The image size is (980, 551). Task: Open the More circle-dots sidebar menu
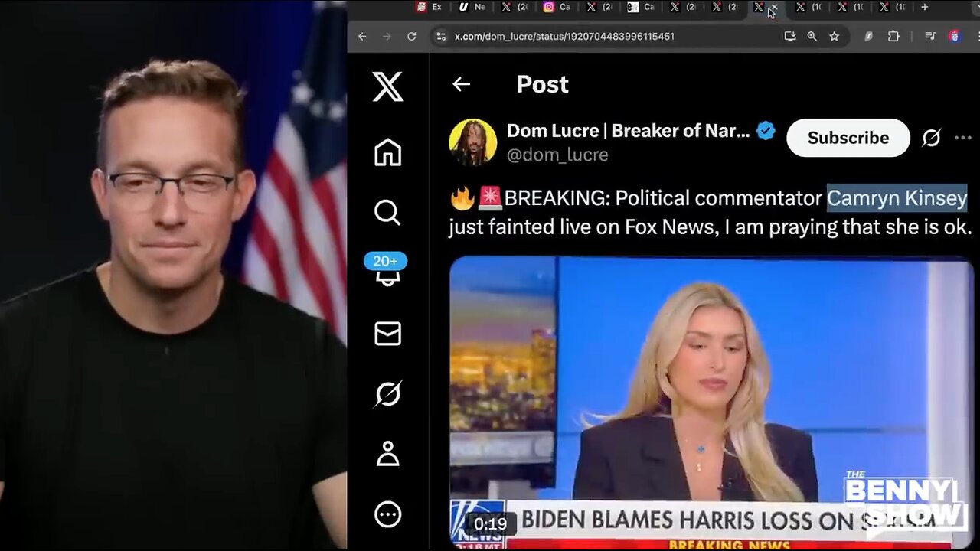tap(387, 514)
